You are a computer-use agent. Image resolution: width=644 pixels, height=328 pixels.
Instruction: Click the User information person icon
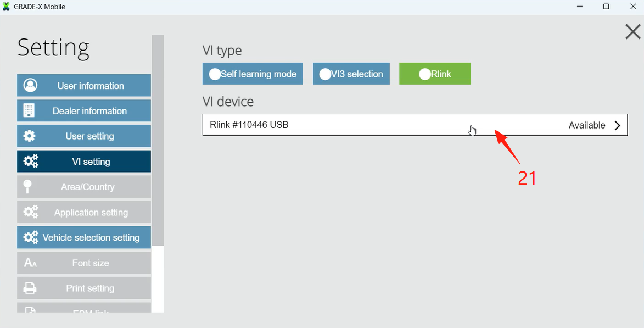click(x=31, y=86)
